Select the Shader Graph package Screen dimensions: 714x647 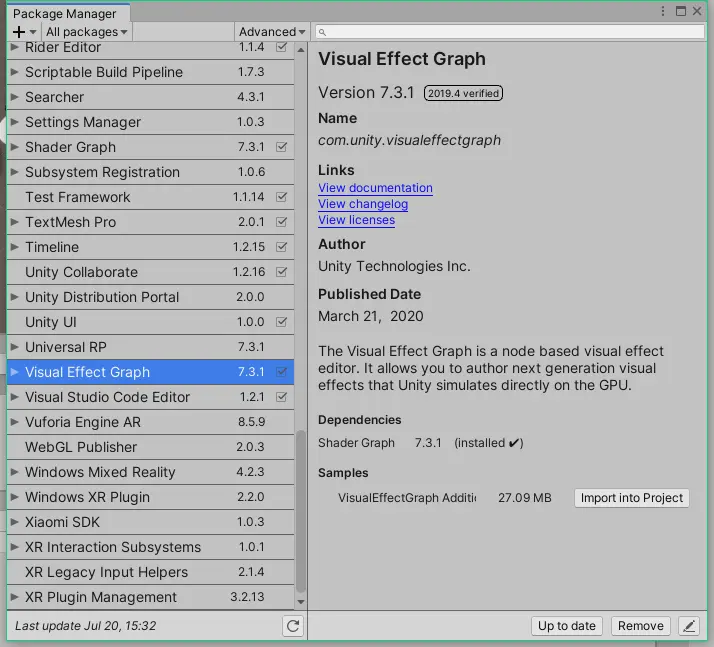150,147
